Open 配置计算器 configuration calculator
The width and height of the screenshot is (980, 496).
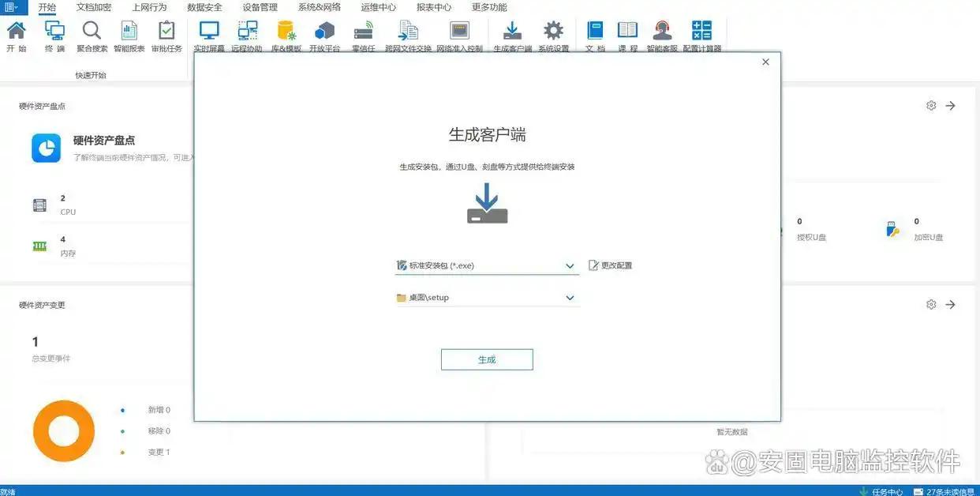[x=701, y=36]
